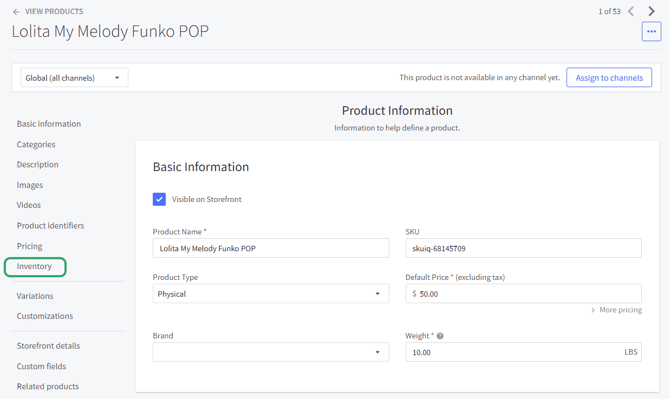
Task: Jump to Description section
Action: [38, 164]
